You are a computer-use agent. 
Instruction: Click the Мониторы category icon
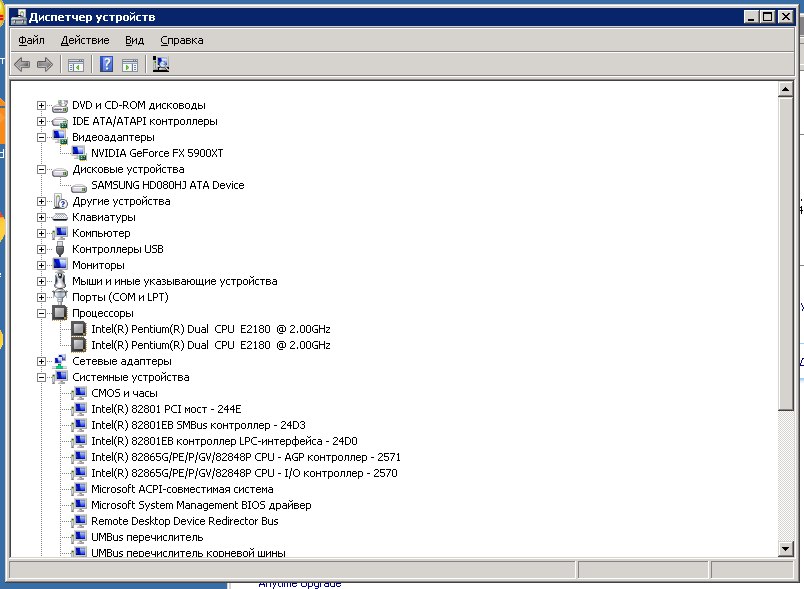[x=60, y=265]
